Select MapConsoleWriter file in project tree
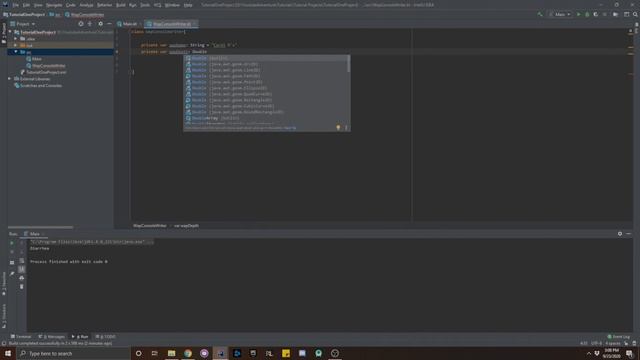The width and height of the screenshot is (640, 360). 45,65
